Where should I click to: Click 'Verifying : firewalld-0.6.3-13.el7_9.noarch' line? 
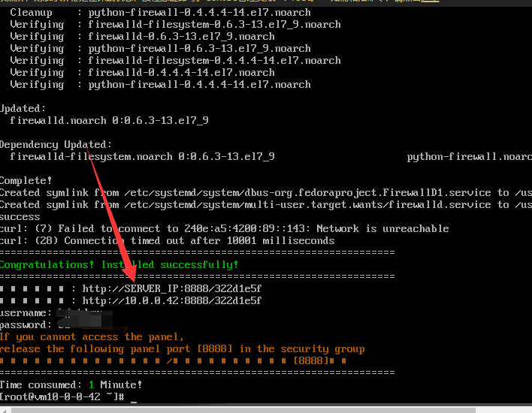142,36
